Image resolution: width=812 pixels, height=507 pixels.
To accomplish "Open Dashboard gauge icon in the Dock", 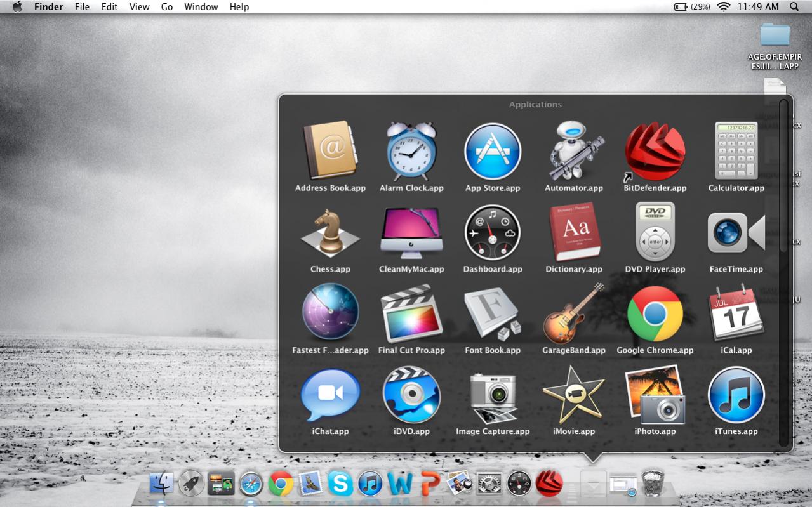I will (519, 484).
